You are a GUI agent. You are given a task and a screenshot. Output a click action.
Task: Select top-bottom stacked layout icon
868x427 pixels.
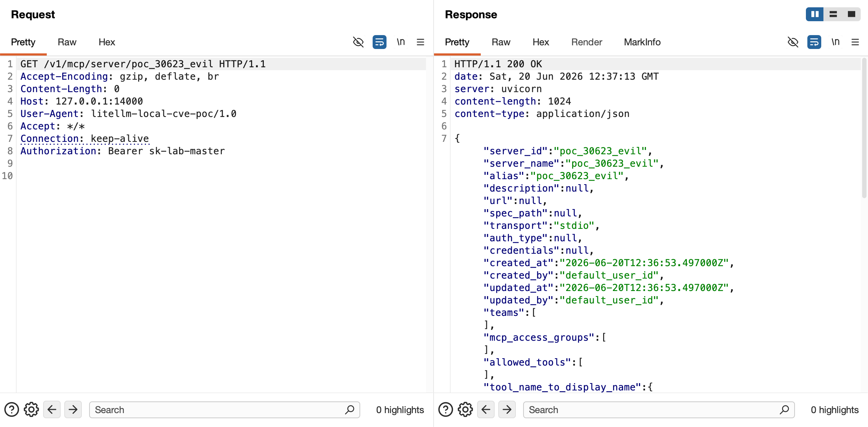833,14
